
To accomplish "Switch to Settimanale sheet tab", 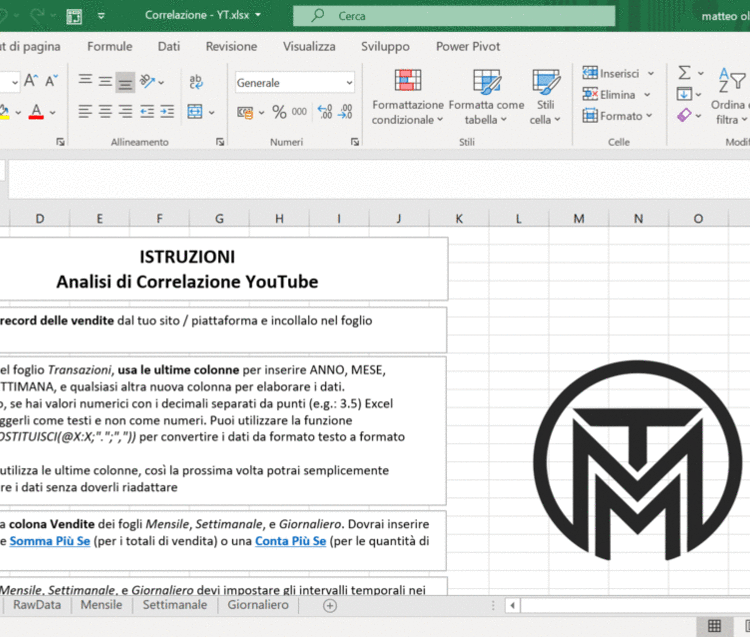I will (175, 605).
